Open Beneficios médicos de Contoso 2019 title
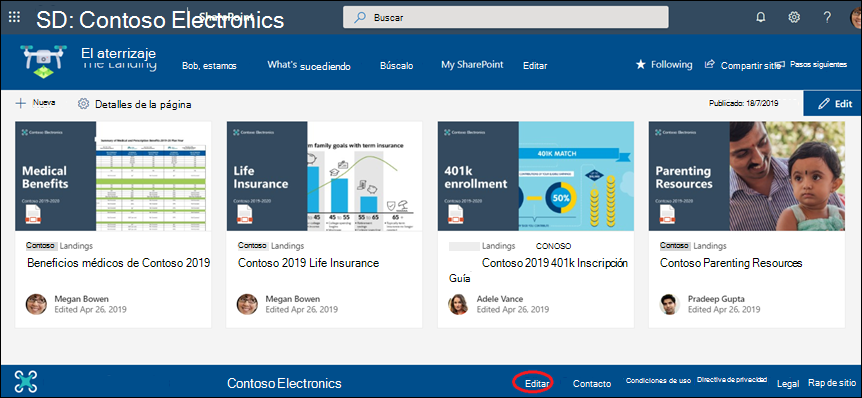The image size is (862, 398). (118, 263)
